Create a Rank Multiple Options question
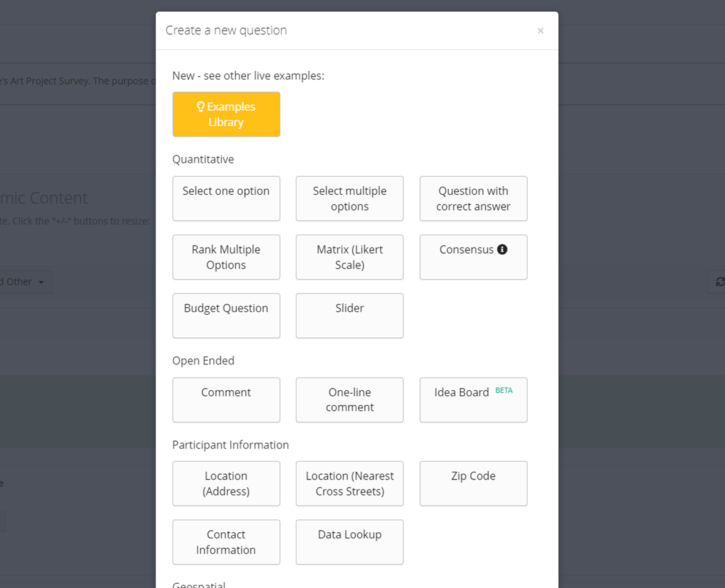Screen dimensions: 725x588 click(226, 257)
